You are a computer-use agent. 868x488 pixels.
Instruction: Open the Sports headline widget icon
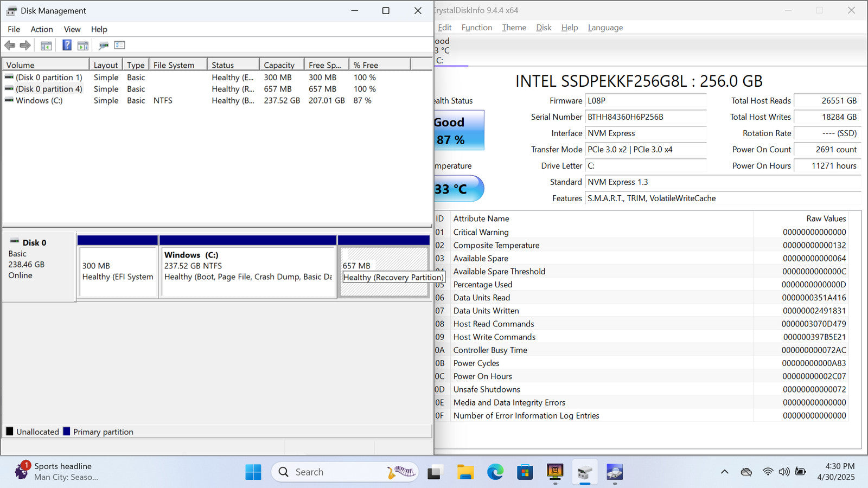click(22, 471)
